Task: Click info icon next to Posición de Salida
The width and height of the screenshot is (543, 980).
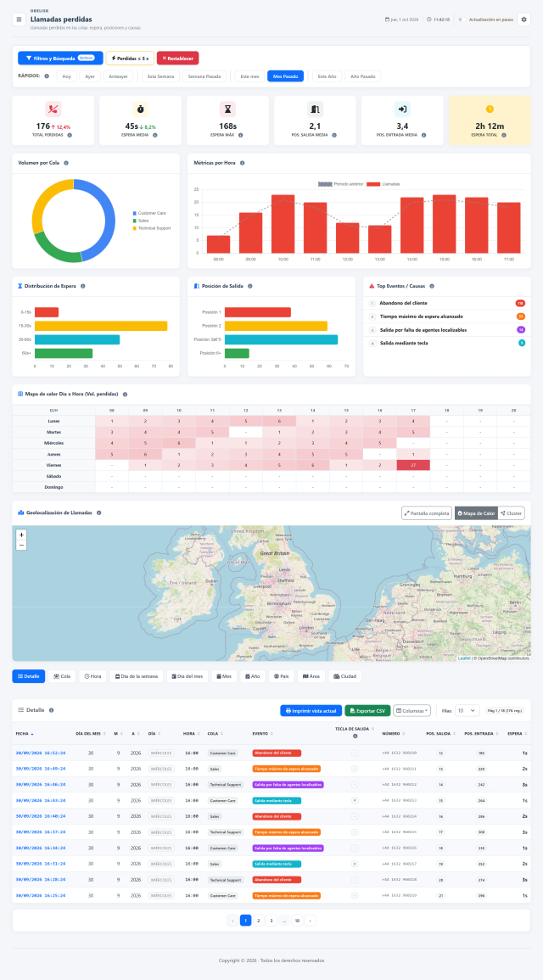Action: pyautogui.click(x=250, y=286)
